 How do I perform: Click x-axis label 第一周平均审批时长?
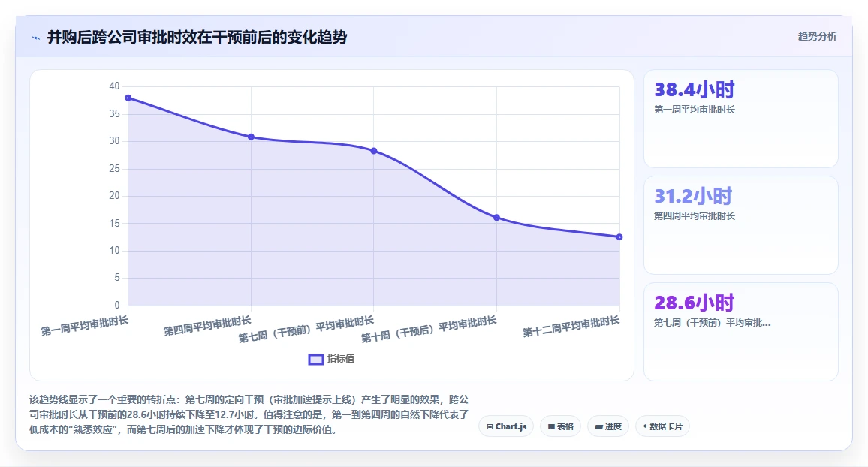tap(85, 326)
